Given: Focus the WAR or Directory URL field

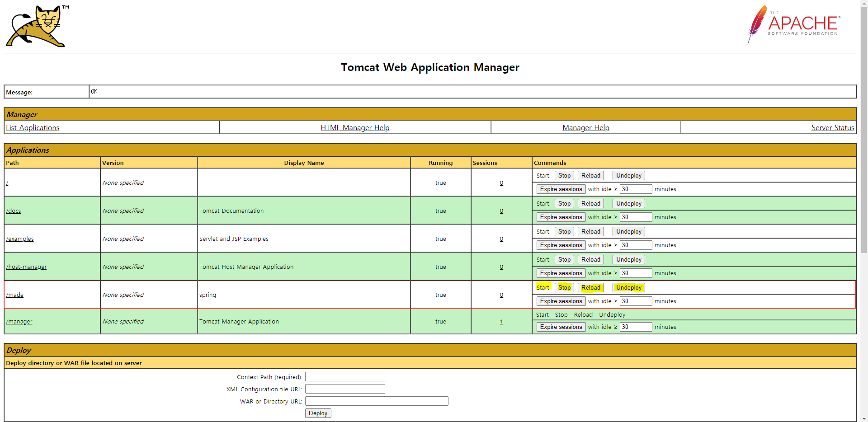Looking at the screenshot, I should click(x=377, y=401).
